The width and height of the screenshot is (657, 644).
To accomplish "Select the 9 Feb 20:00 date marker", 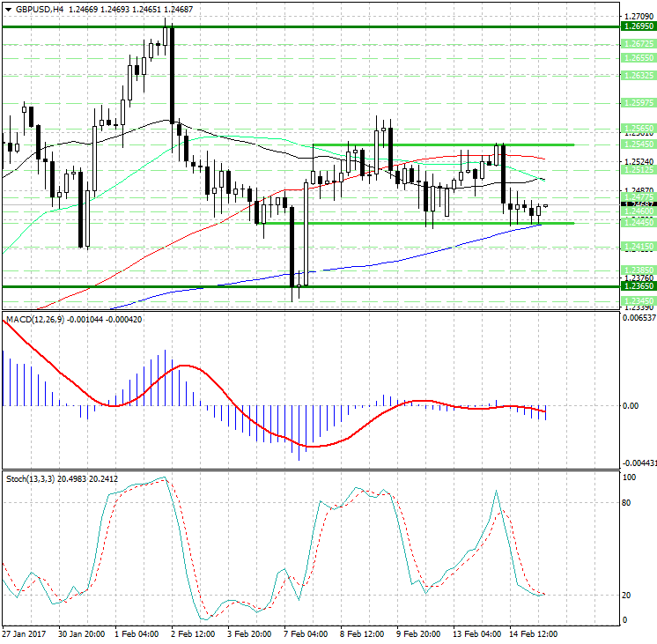I will pyautogui.click(x=420, y=633).
